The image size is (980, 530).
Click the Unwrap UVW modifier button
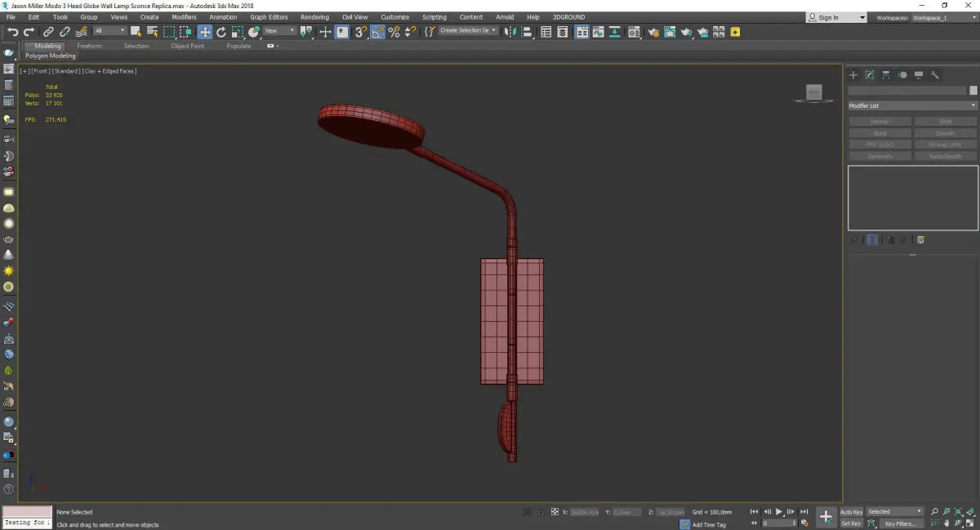(945, 145)
